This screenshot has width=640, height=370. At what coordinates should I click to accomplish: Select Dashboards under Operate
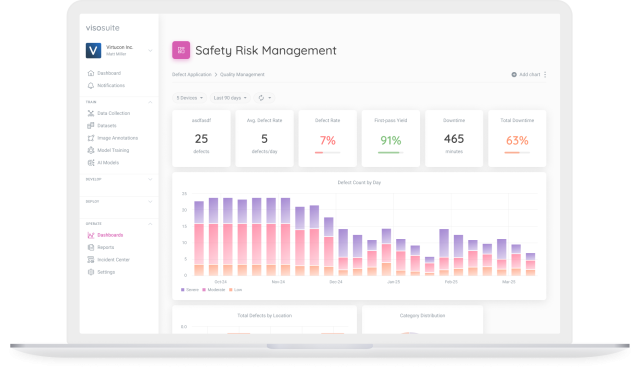tap(110, 235)
